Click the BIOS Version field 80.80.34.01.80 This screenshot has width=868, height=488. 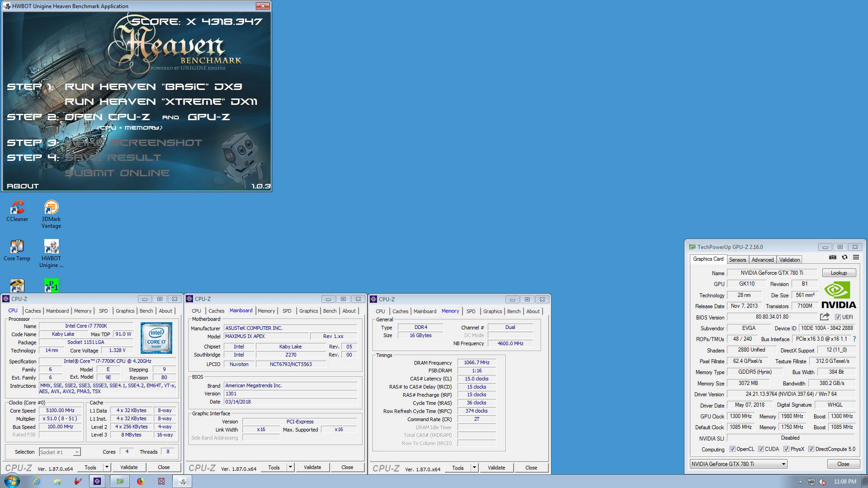pos(772,317)
